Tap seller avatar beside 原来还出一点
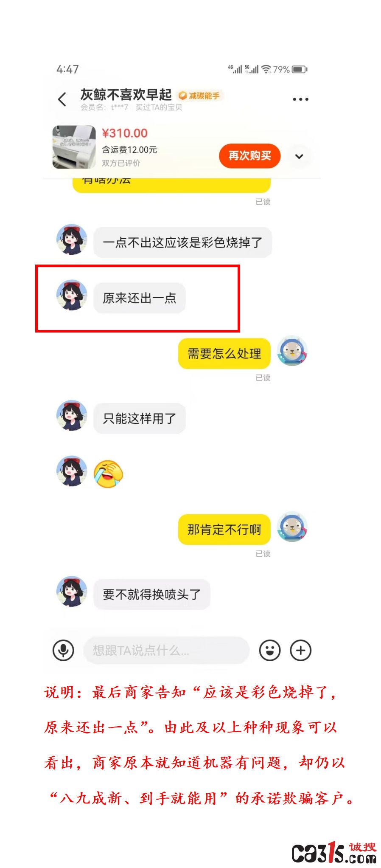Viewport: 381px width, 868px height. pyautogui.click(x=72, y=295)
